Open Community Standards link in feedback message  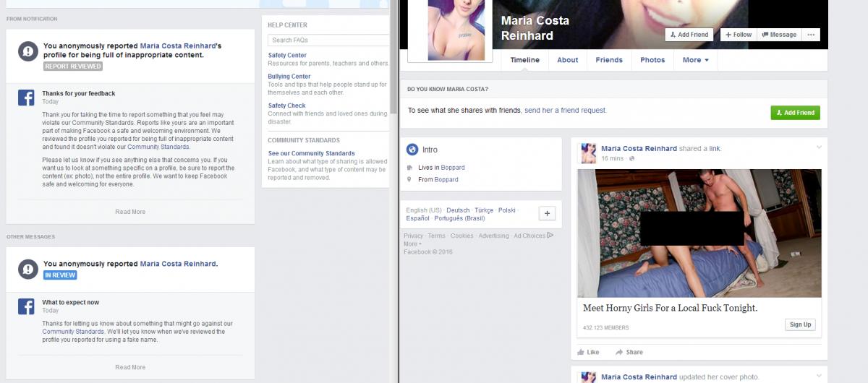158,147
